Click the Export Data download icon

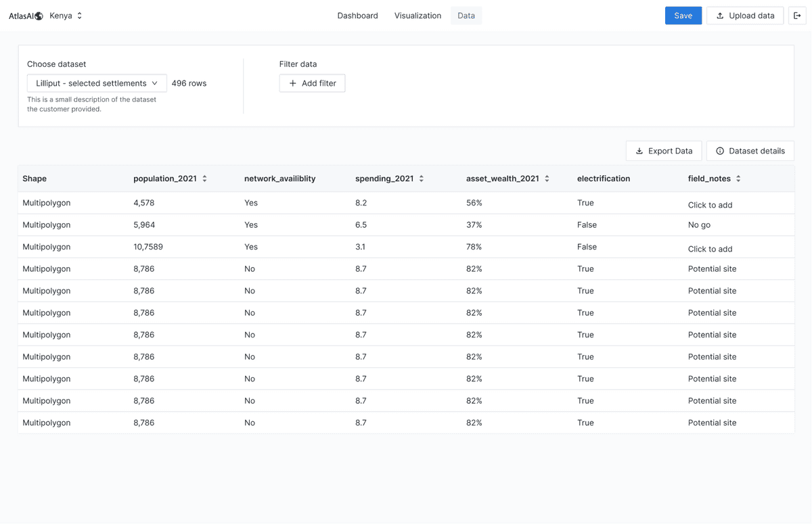pyautogui.click(x=639, y=151)
